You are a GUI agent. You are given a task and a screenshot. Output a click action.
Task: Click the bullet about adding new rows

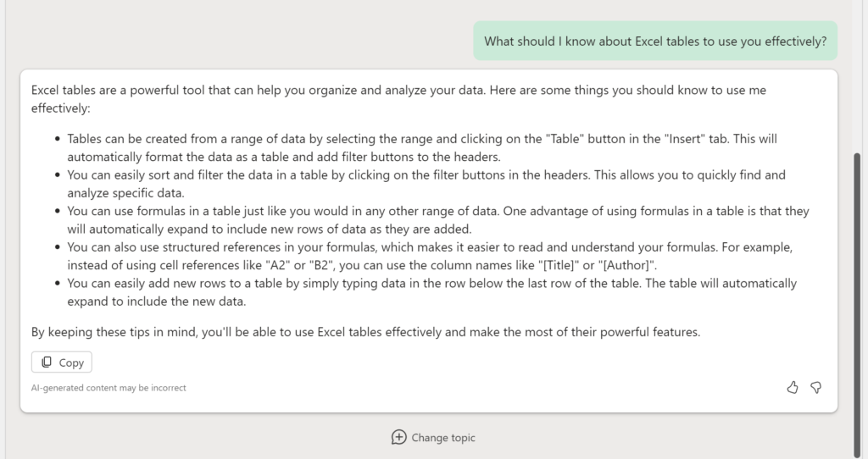click(x=424, y=292)
